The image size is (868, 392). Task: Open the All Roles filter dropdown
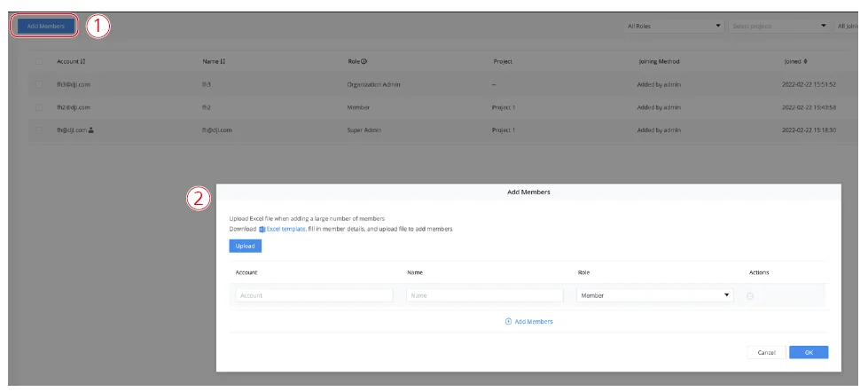coord(674,27)
